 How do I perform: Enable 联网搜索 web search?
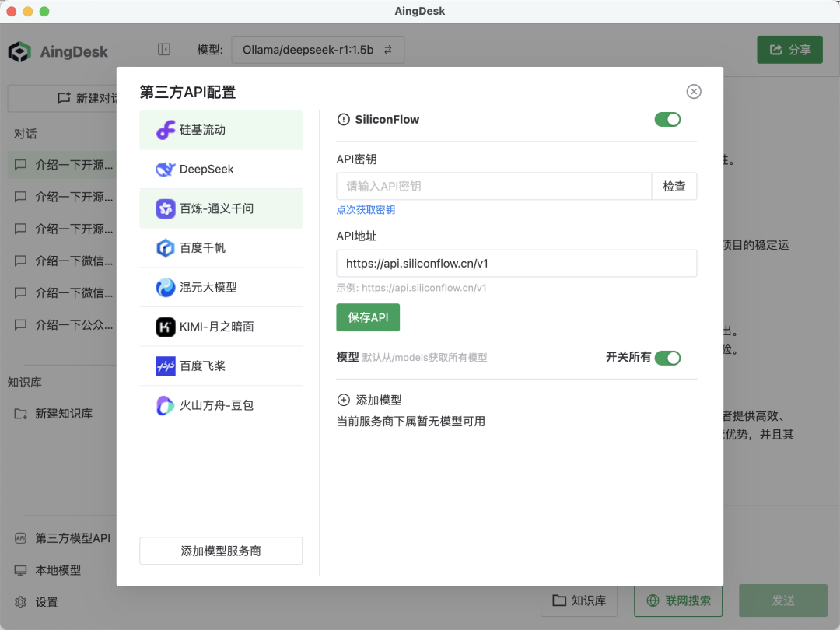pyautogui.click(x=678, y=600)
